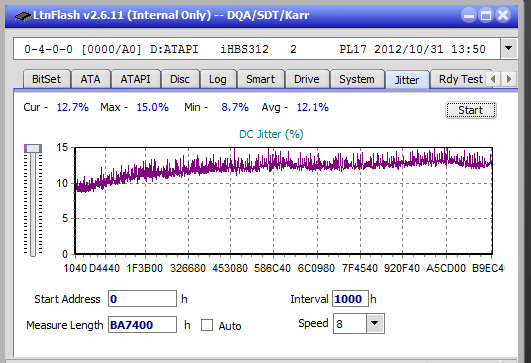The height and width of the screenshot is (363, 531).
Task: Click the Measure Length field BA7400
Action: [x=142, y=325]
